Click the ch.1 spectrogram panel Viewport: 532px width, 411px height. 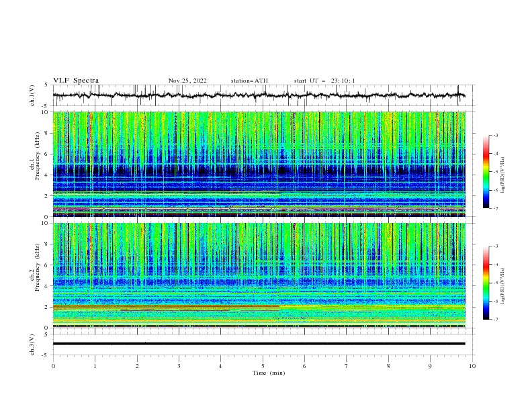(x=259, y=164)
